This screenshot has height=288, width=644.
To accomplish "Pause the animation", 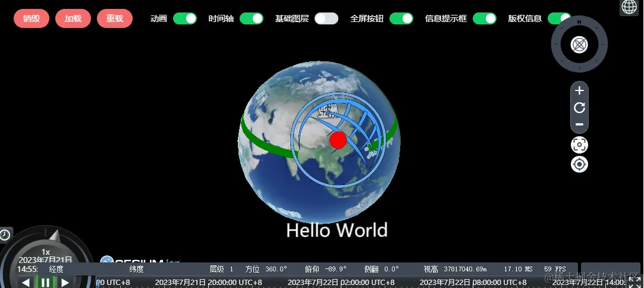I will 46,282.
